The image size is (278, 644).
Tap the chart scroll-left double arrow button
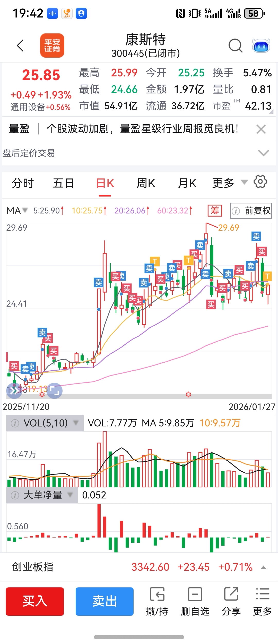[14, 390]
